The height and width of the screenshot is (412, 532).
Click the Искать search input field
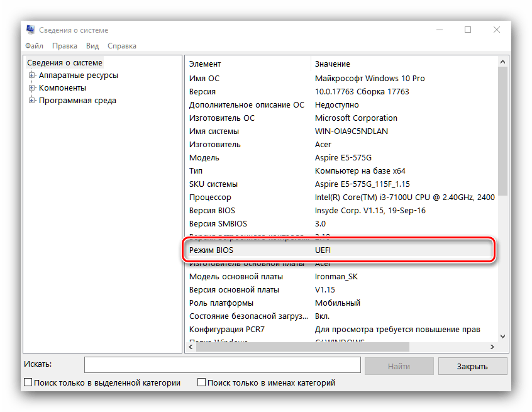(x=223, y=365)
